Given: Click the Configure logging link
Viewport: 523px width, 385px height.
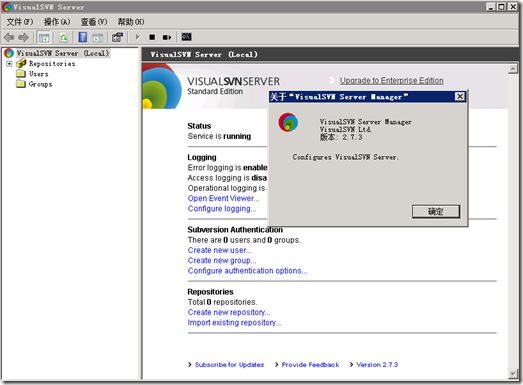Looking at the screenshot, I should tap(222, 209).
